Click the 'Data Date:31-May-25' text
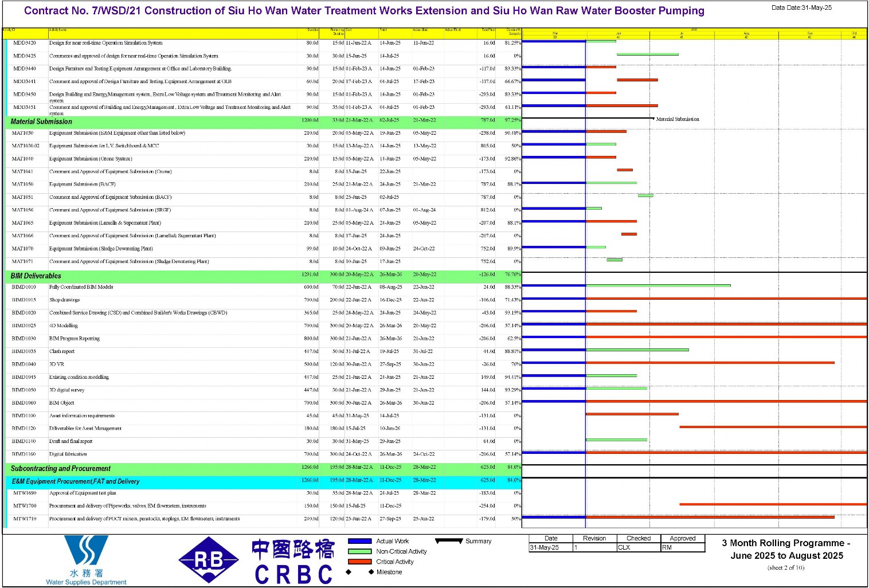Image resolution: width=869 pixels, height=588 pixels. click(x=801, y=7)
